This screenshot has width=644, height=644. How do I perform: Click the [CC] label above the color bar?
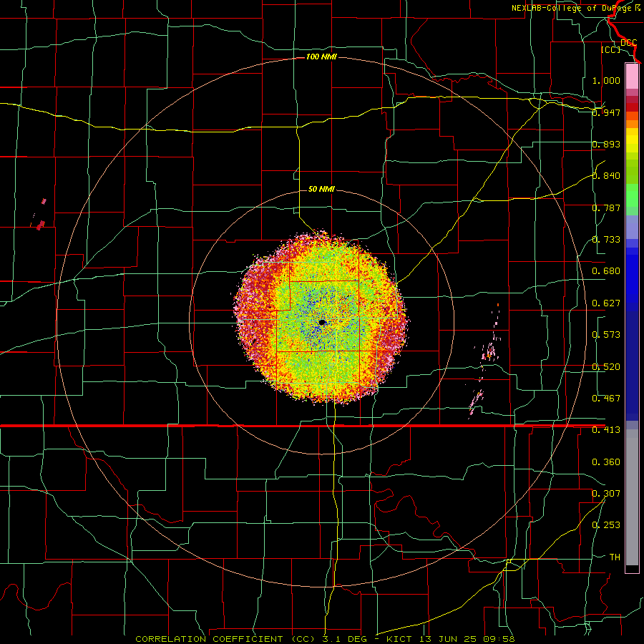(610, 49)
